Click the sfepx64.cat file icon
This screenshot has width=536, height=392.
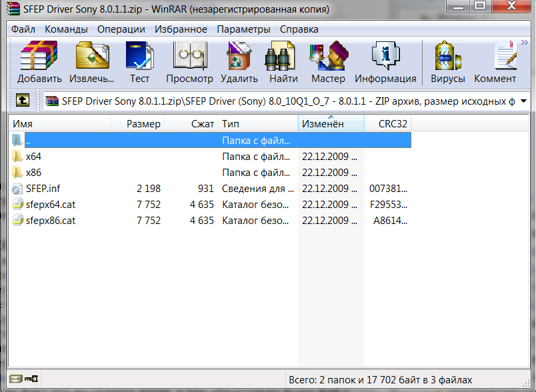pos(17,205)
